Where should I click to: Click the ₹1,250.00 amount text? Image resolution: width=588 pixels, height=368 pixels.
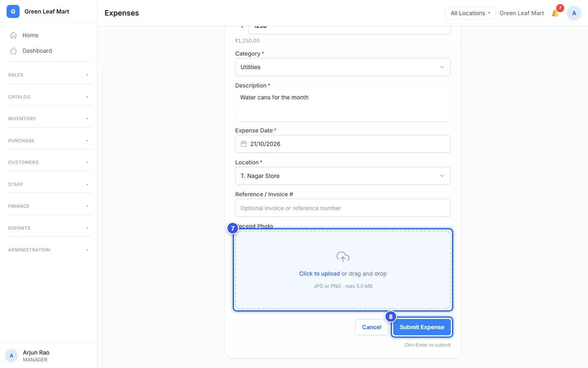click(247, 41)
